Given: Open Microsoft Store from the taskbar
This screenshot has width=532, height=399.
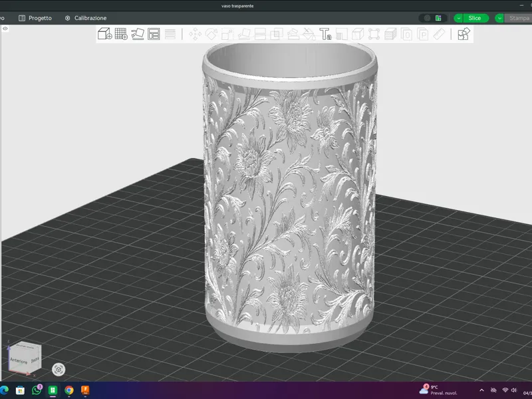Looking at the screenshot, I should [20, 390].
